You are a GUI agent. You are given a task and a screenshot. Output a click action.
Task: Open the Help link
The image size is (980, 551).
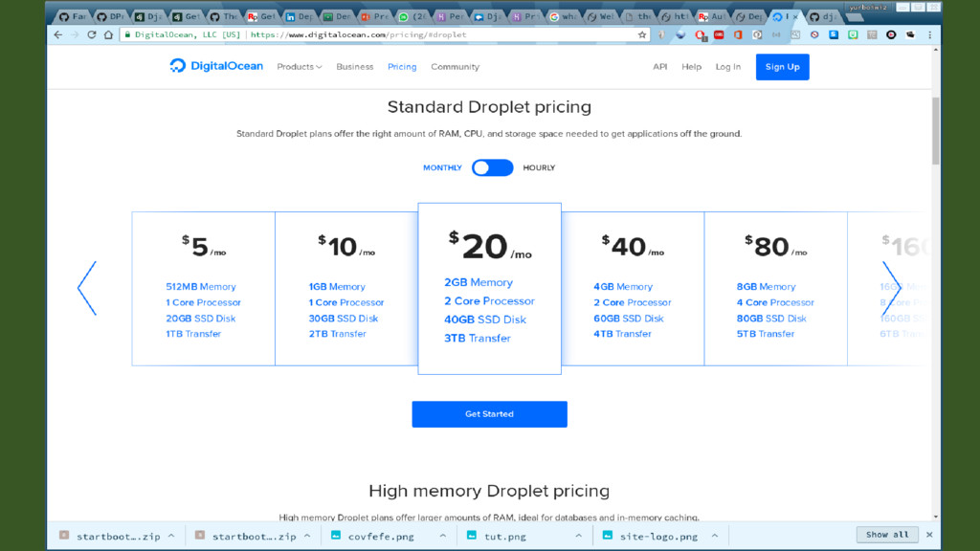tap(691, 67)
